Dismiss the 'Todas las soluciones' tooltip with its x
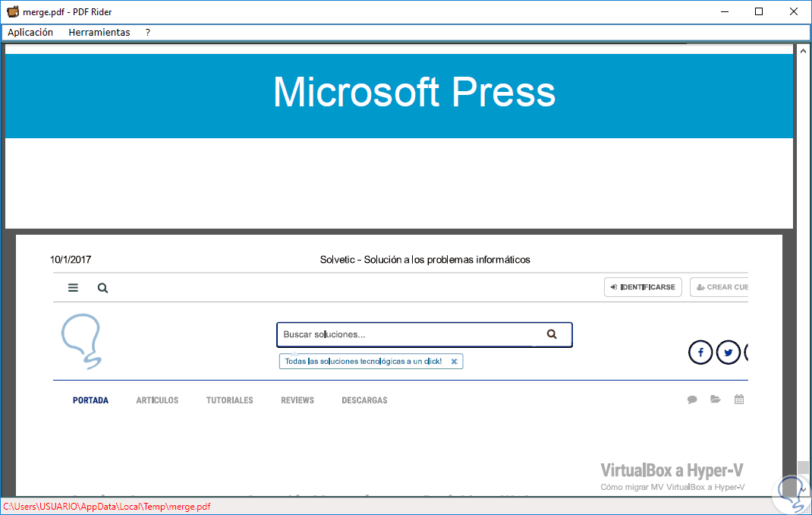Image resolution: width=812 pixels, height=515 pixels. tap(454, 362)
